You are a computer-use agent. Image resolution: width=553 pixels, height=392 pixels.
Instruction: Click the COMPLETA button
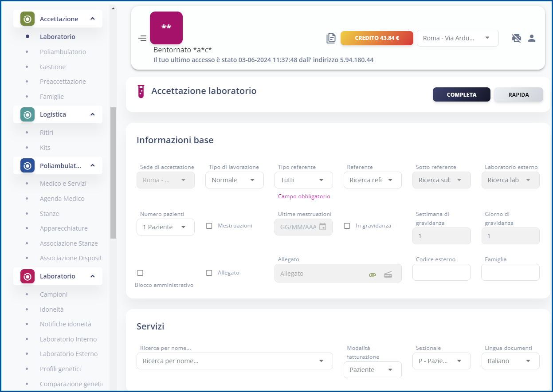461,94
